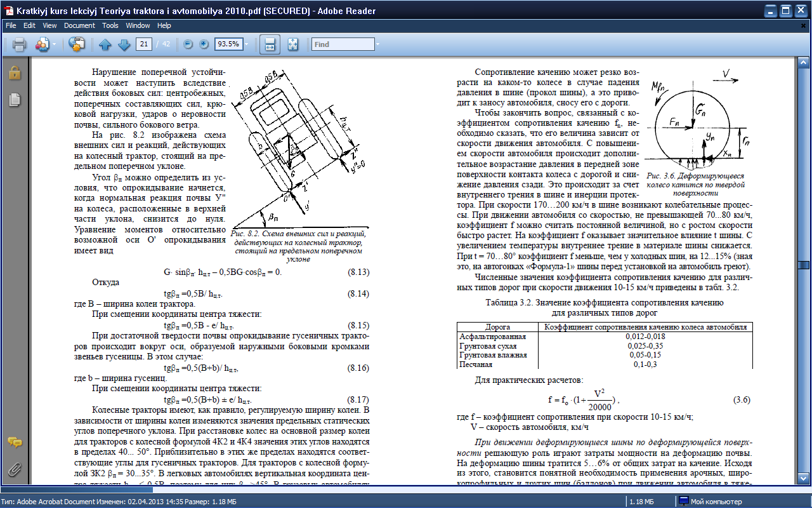Click equation number (3.6)

[742, 400]
